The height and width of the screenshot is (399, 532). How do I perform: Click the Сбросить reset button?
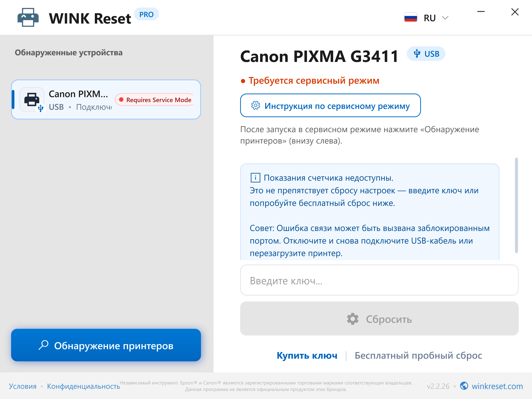tap(379, 319)
